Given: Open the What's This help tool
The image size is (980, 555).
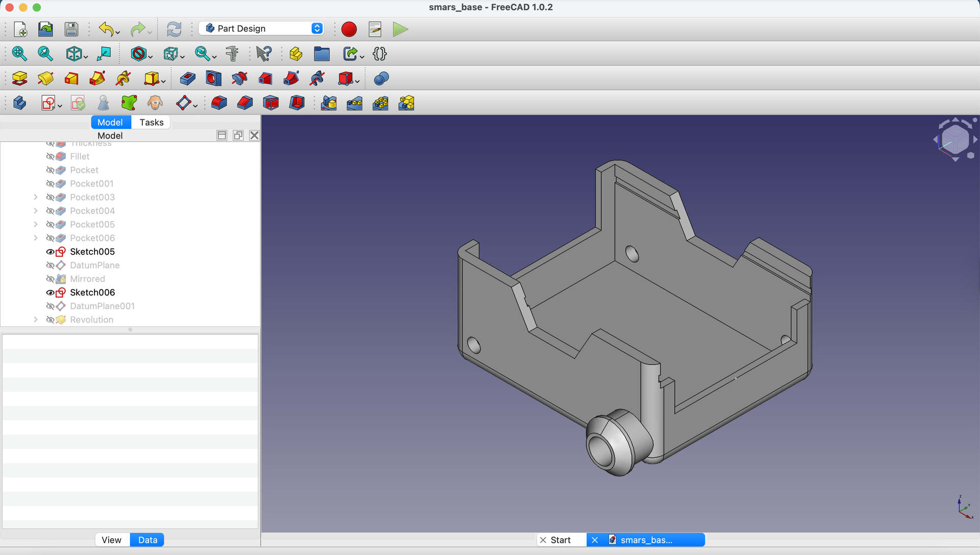Looking at the screenshot, I should tap(264, 54).
